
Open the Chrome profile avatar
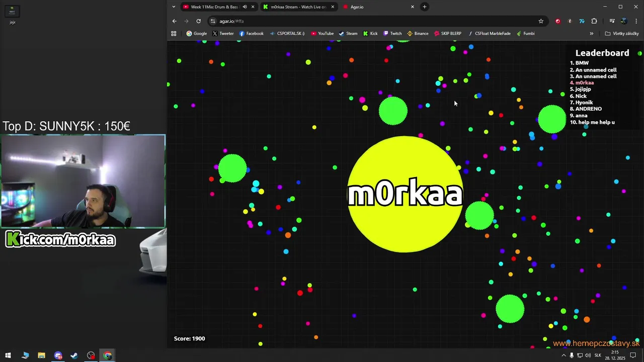click(624, 21)
